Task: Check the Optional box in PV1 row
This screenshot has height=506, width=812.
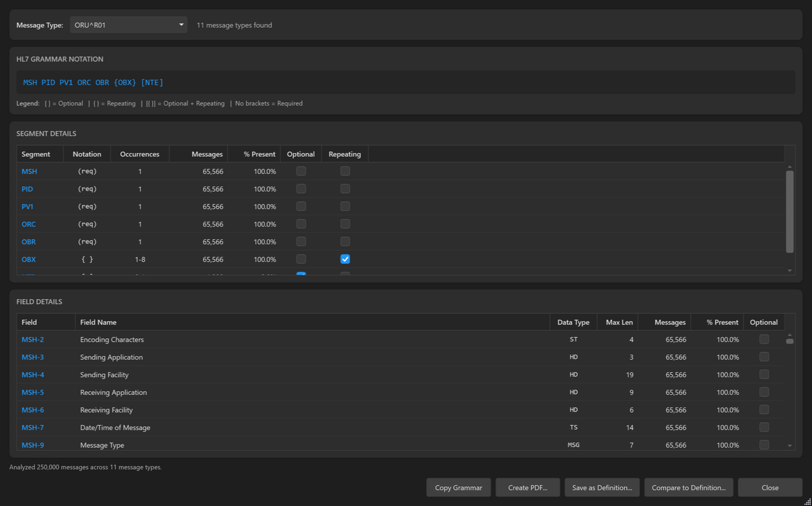Action: (x=301, y=206)
